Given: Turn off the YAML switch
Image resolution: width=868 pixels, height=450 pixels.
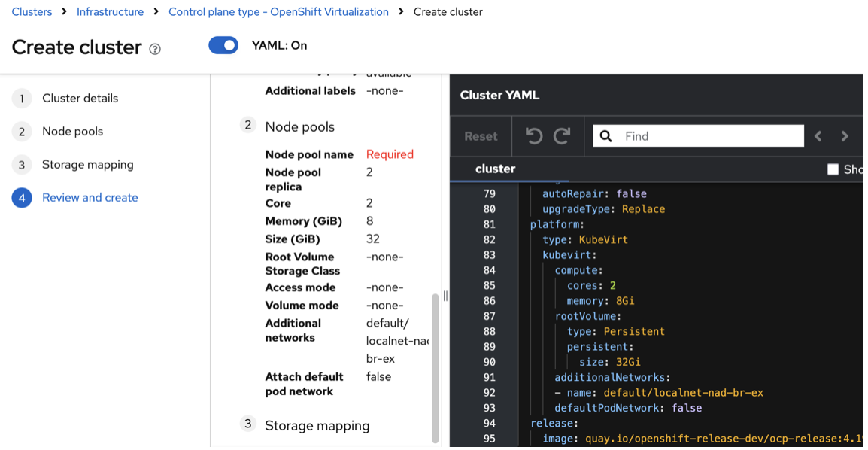Looking at the screenshot, I should pyautogui.click(x=223, y=46).
